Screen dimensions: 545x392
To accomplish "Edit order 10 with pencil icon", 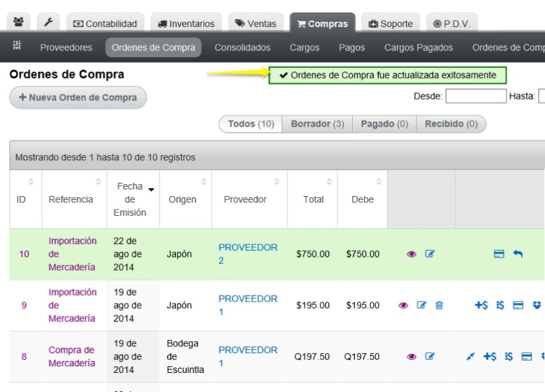I will pyautogui.click(x=429, y=254).
